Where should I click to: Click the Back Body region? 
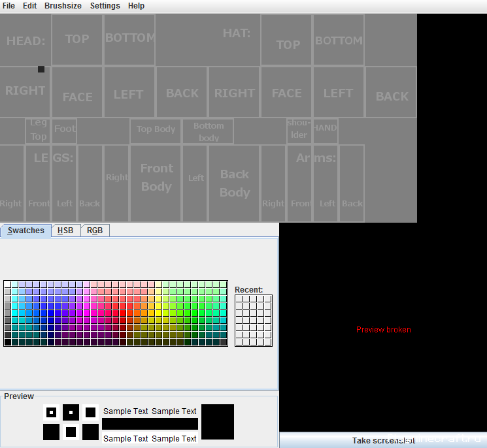pos(234,183)
